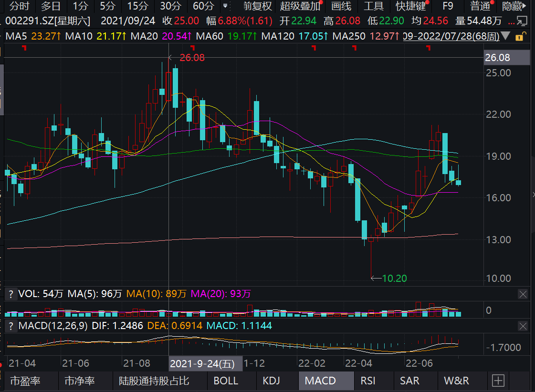This screenshot has height=392, width=535.
Task: Switch 普通 display mode
Action: pyautogui.click(x=480, y=6)
